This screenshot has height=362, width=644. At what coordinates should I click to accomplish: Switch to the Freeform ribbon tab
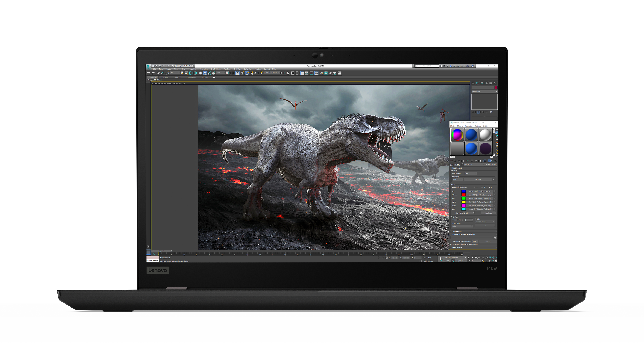click(x=165, y=77)
